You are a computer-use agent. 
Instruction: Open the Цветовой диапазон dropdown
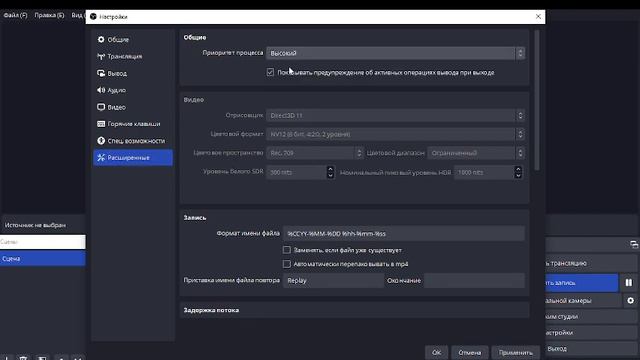476,153
